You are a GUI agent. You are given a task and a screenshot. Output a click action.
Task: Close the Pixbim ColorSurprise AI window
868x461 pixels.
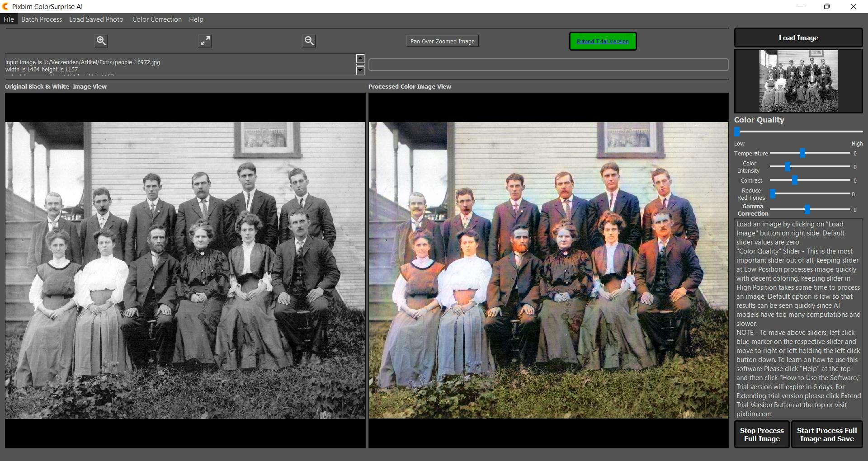tap(854, 6)
